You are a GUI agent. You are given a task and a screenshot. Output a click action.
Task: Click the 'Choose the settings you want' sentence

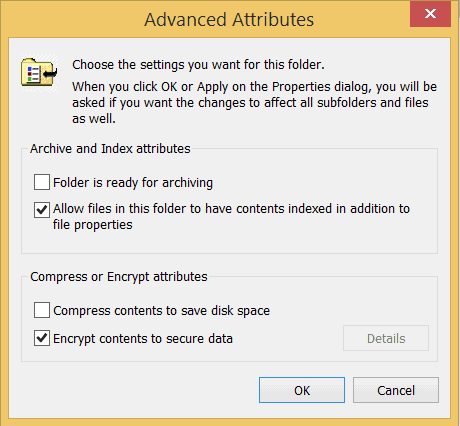pyautogui.click(x=198, y=65)
